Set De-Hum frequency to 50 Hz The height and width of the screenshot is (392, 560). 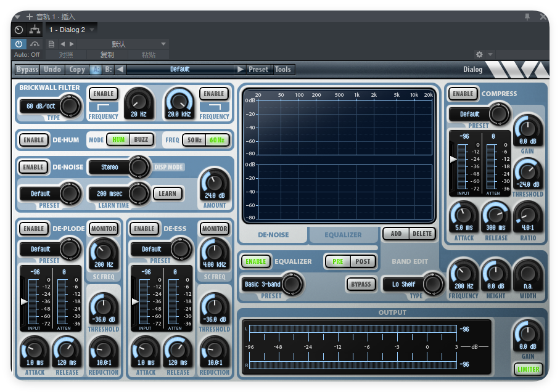click(x=195, y=140)
